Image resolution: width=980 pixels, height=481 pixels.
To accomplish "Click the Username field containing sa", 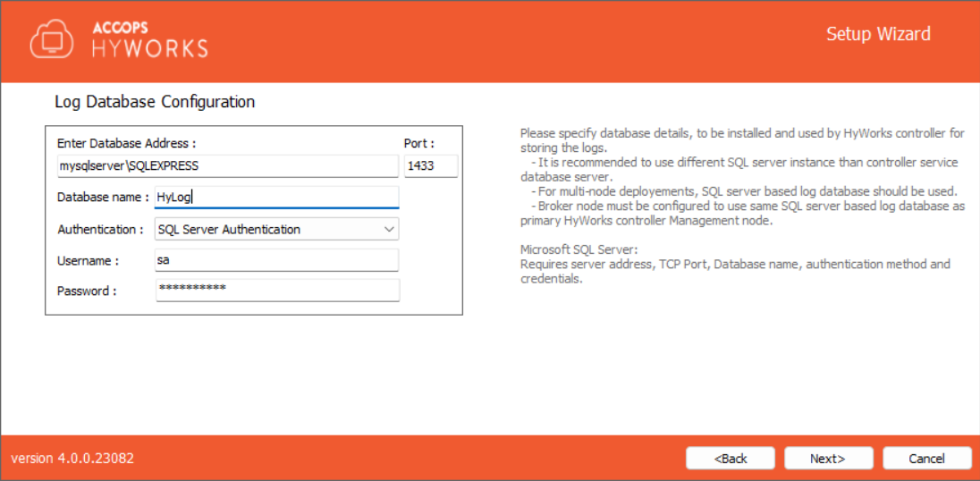I will pos(276,260).
